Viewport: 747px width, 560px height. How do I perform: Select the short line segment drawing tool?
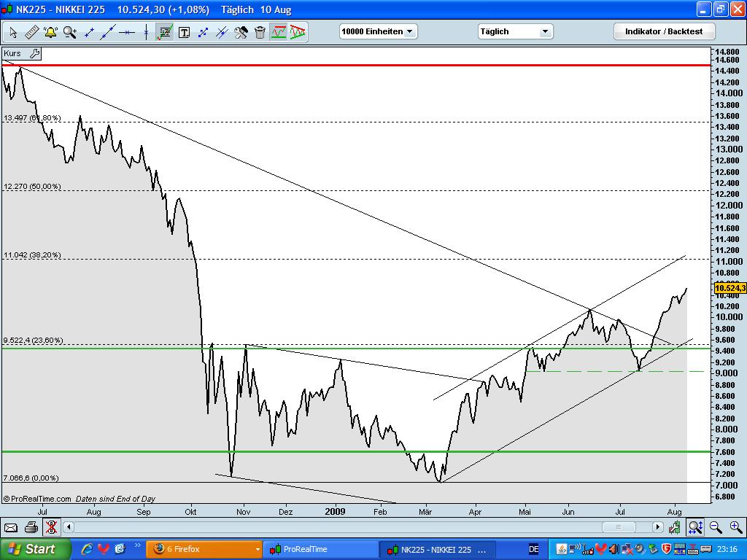tap(89, 32)
